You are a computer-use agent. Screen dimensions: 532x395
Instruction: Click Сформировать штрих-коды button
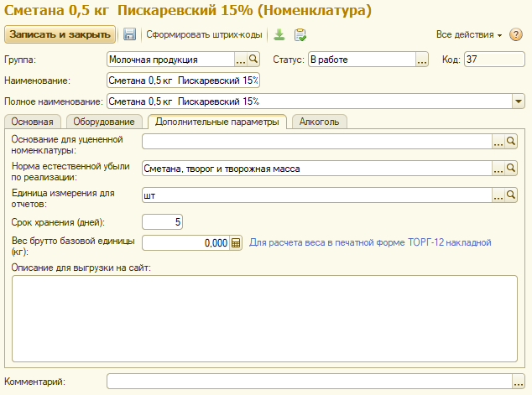coord(204,34)
